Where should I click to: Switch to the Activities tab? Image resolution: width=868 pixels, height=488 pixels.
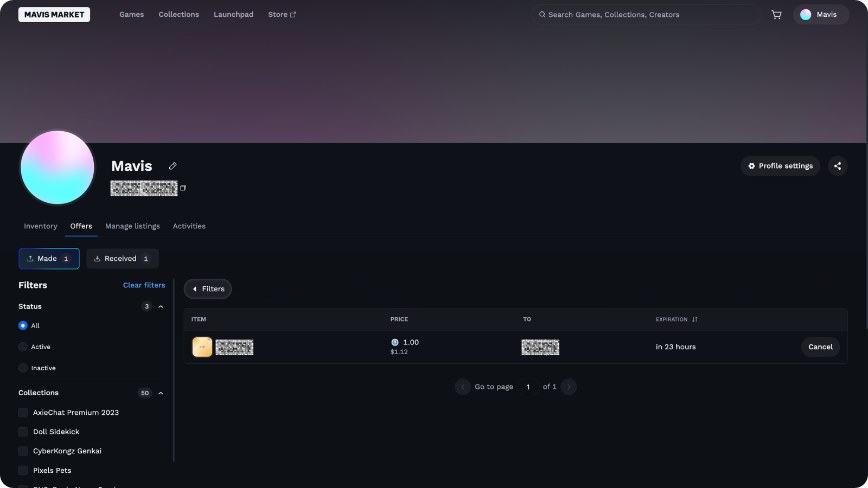189,226
